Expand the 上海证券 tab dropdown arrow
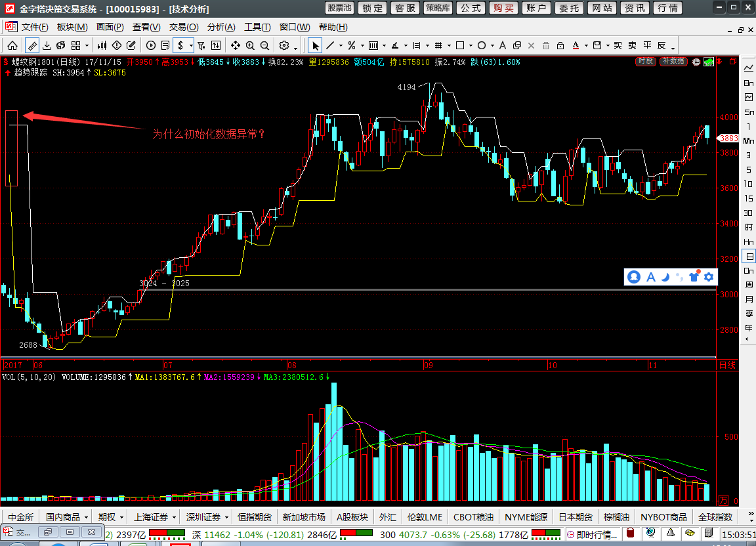This screenshot has width=756, height=546. click(x=174, y=518)
